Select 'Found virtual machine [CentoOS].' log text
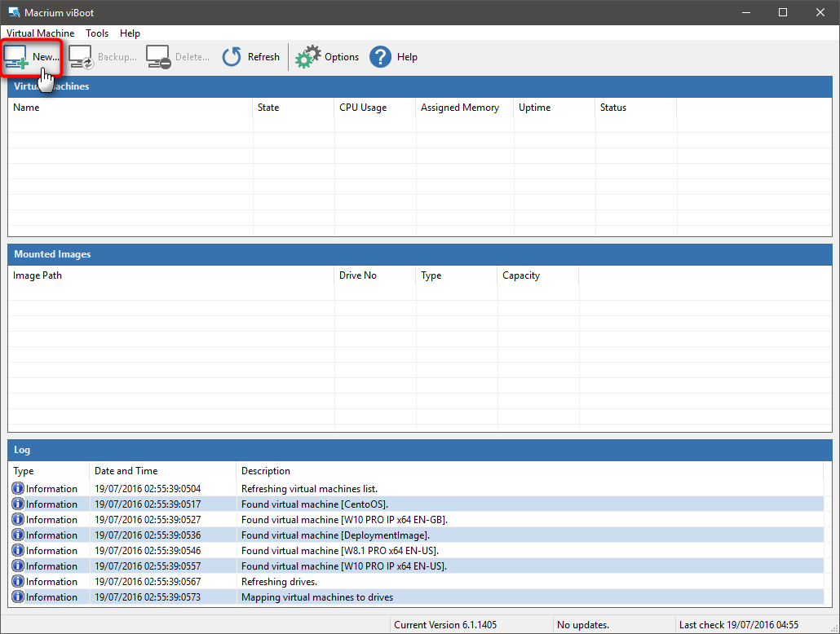The height and width of the screenshot is (634, 840). 315,504
